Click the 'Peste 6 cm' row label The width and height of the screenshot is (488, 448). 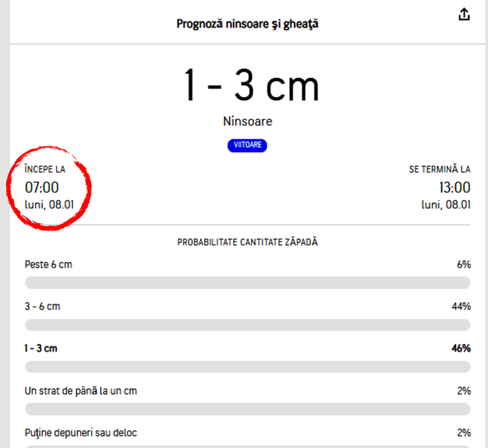point(48,265)
